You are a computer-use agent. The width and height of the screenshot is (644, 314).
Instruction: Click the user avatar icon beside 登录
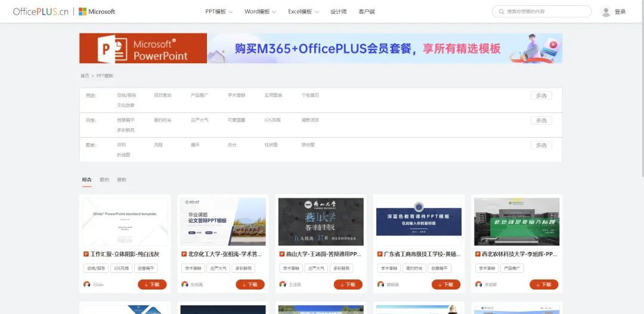point(606,11)
